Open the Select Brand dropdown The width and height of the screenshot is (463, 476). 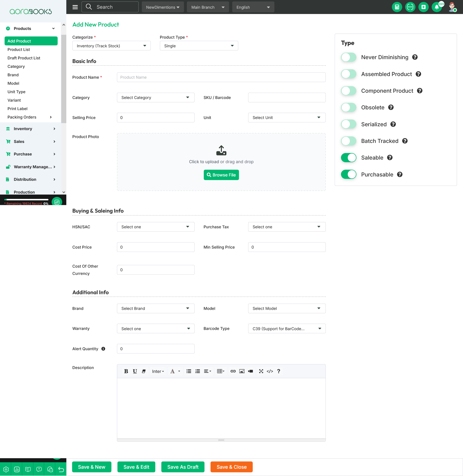(156, 308)
